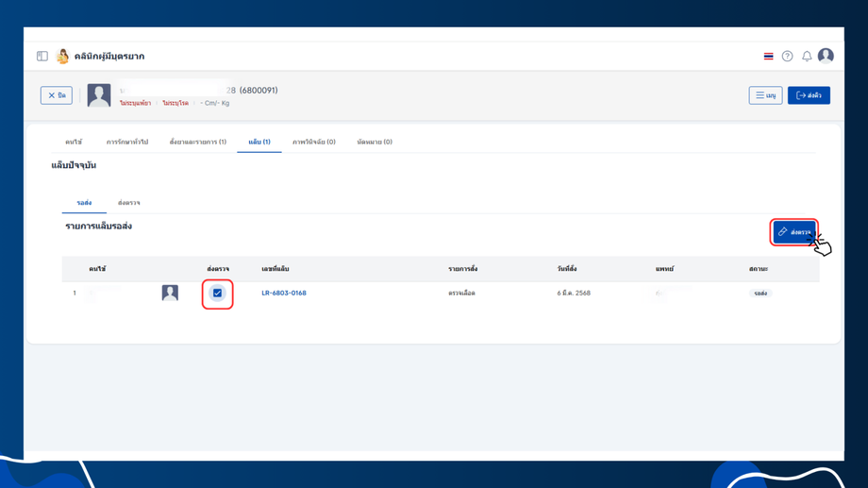Uncheck the ส่งตรวจ checkbox for LR-6803-0168
This screenshot has height=488, width=868.
point(218,293)
